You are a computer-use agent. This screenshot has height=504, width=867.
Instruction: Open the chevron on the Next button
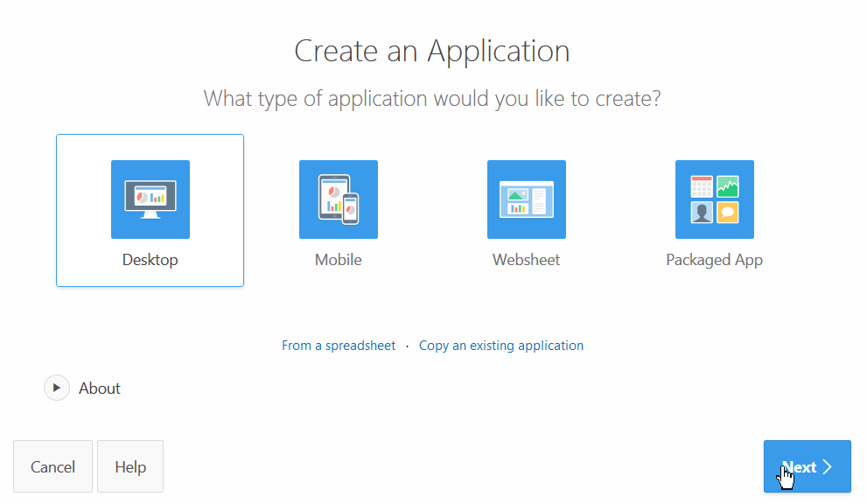pyautogui.click(x=828, y=466)
